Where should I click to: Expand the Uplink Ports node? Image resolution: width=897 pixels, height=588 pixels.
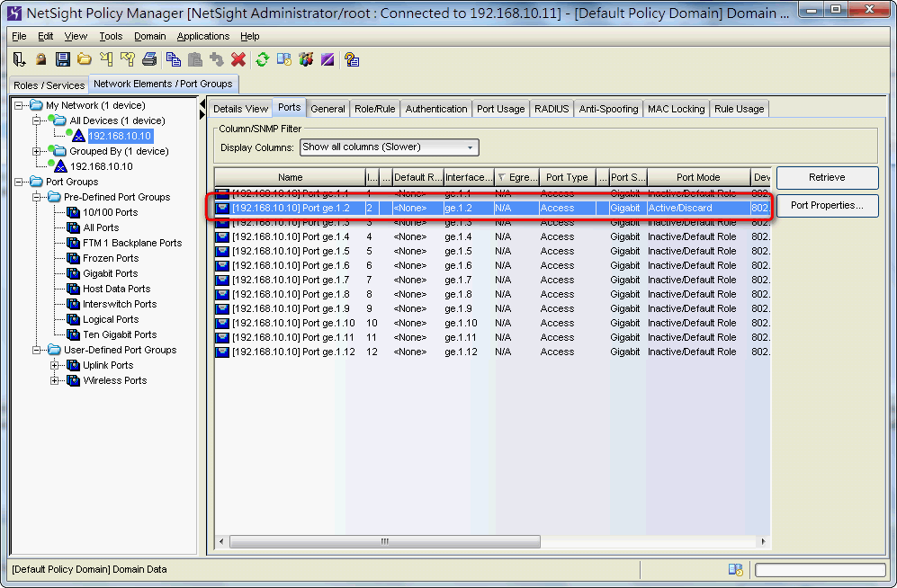tap(55, 365)
